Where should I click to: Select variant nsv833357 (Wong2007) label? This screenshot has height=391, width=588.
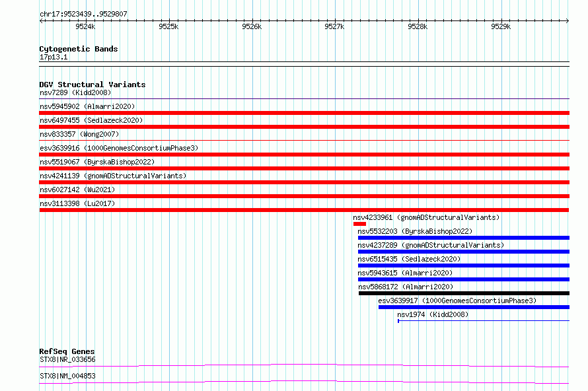point(79,134)
